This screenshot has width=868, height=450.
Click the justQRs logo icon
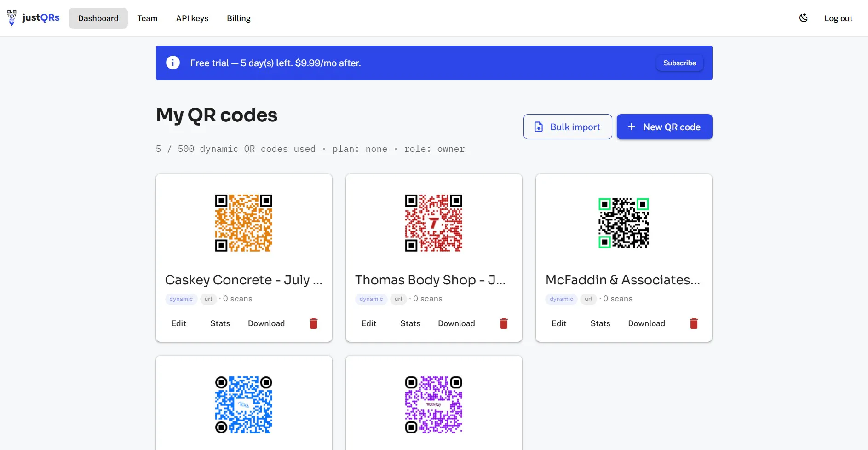pyautogui.click(x=12, y=18)
